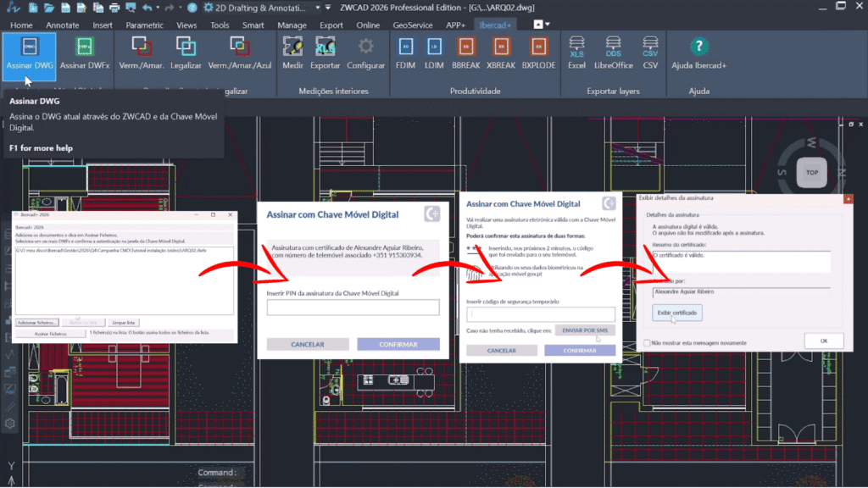Click CANCELAR in security code dialog

click(x=502, y=350)
